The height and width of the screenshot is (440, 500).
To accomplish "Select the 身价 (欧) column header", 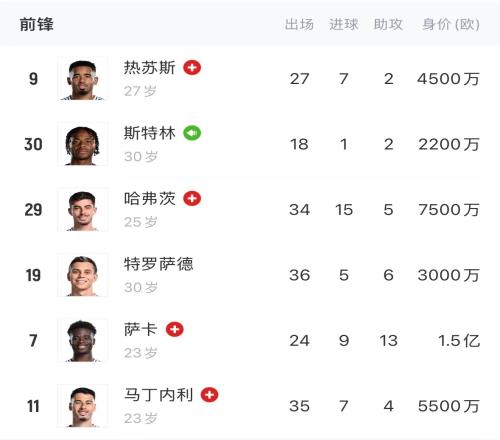I will 451,24.
